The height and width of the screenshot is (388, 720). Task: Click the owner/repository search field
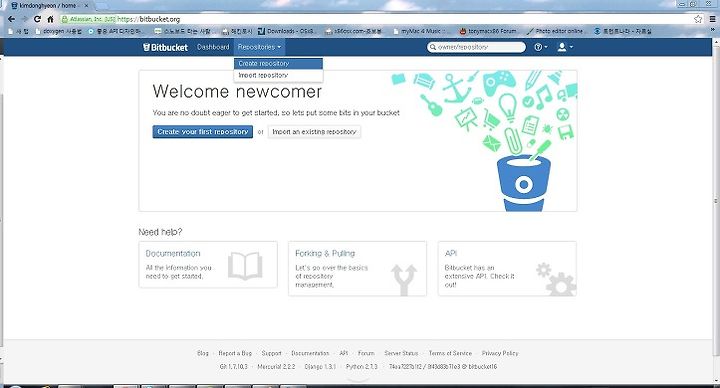477,47
